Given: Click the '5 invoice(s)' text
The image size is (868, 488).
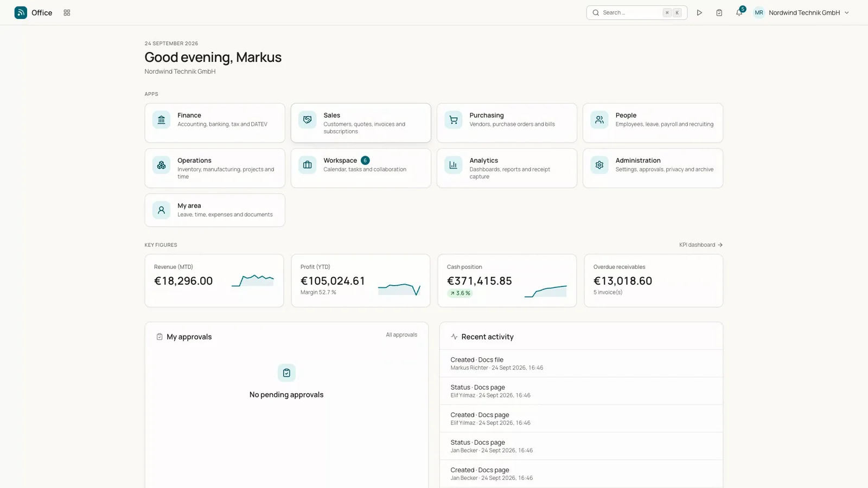Looking at the screenshot, I should (608, 292).
